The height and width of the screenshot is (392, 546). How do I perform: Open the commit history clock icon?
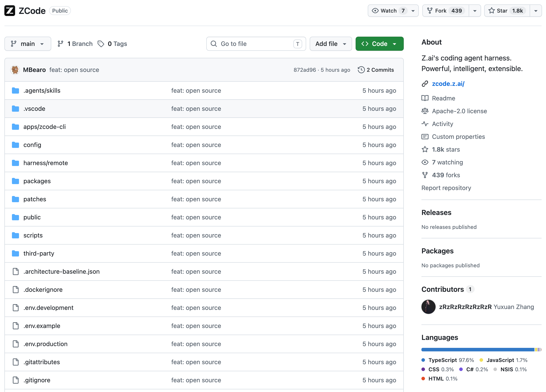361,70
